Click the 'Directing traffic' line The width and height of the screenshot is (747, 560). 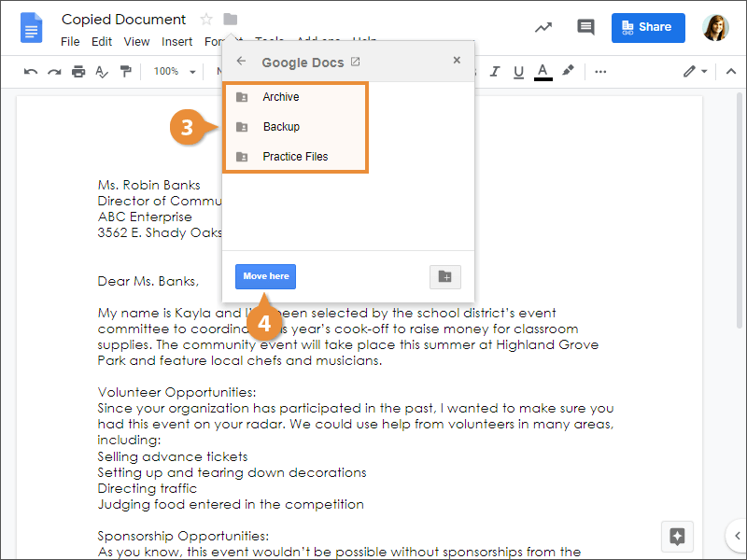tap(147, 488)
